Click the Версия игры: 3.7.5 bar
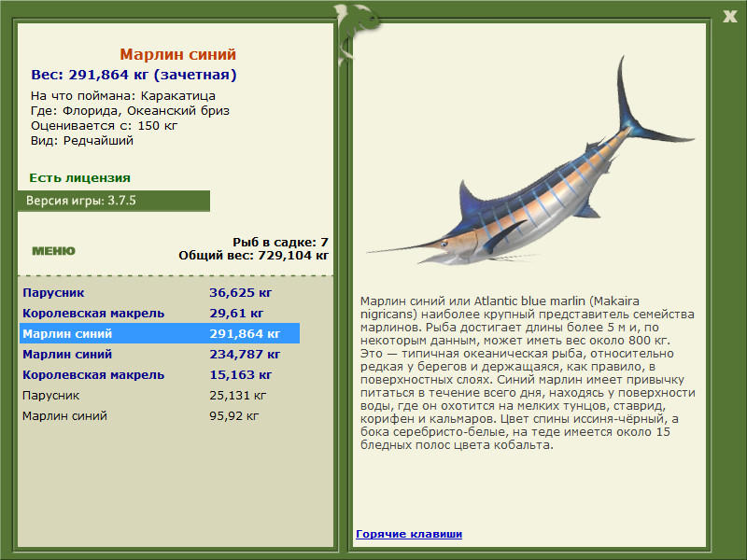The image size is (747, 560). [114, 201]
